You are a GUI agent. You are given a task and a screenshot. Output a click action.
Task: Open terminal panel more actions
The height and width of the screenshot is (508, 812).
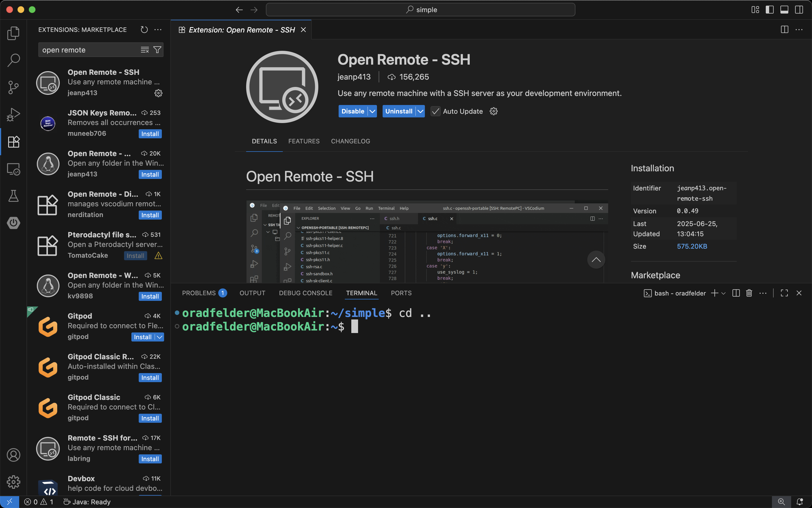(763, 293)
